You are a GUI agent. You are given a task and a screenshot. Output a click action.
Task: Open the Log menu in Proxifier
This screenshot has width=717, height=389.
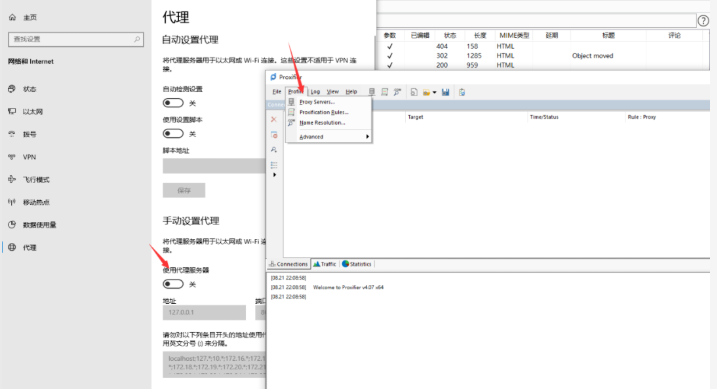click(x=315, y=91)
